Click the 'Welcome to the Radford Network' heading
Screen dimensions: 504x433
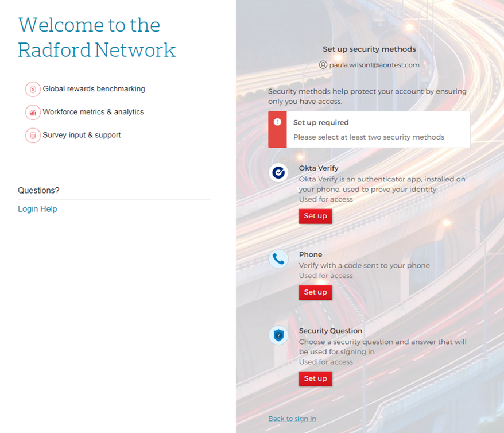[x=97, y=37]
